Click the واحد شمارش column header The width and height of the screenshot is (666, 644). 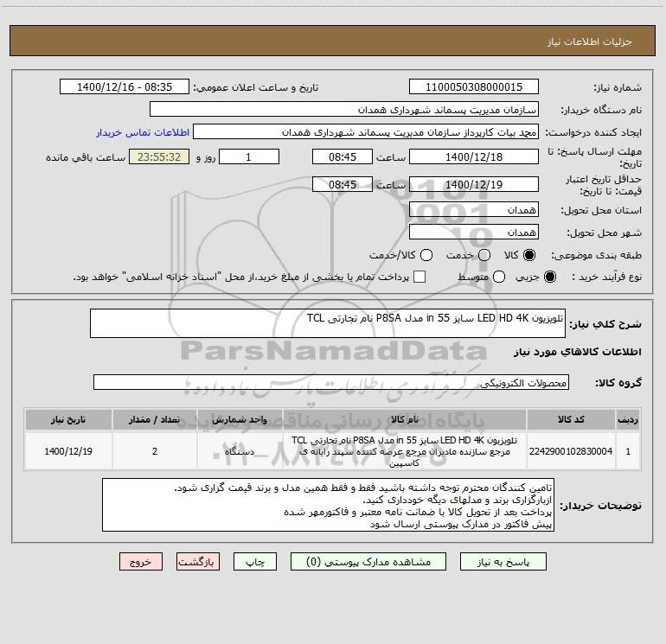[240, 419]
